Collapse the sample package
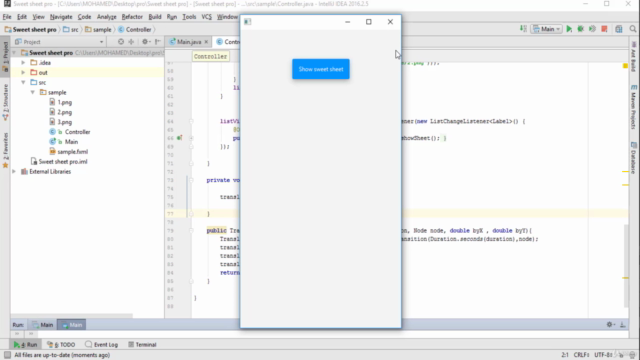The image size is (640, 360). (x=33, y=92)
